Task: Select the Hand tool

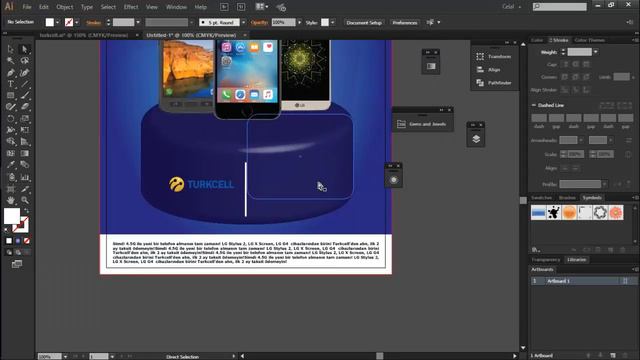Action: 11,200
